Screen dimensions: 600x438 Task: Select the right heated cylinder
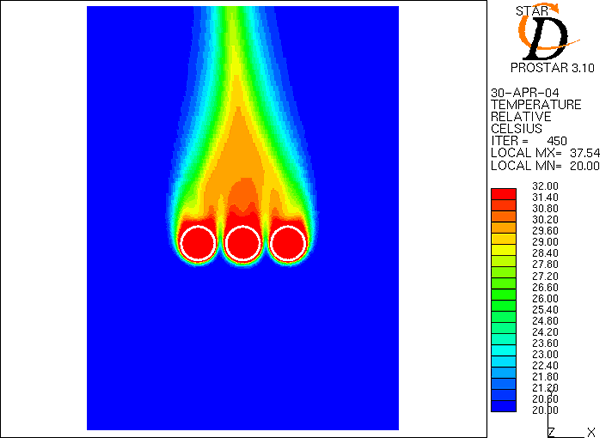click(289, 243)
